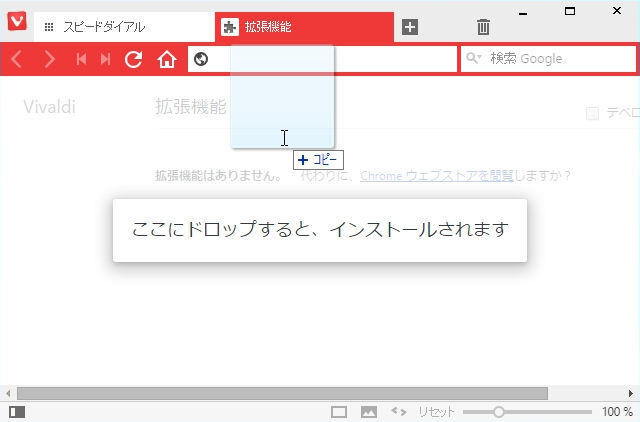Reload the current page

coord(133,59)
